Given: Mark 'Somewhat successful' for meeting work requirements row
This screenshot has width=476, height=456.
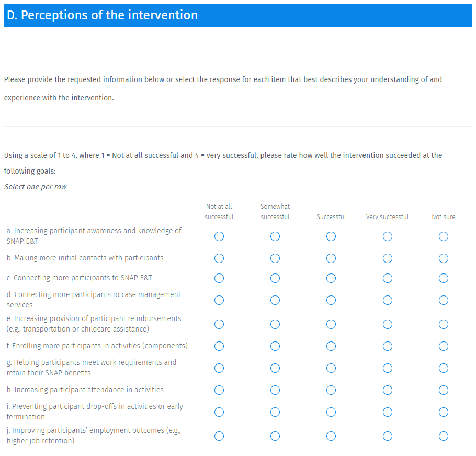Looking at the screenshot, I should tap(275, 368).
